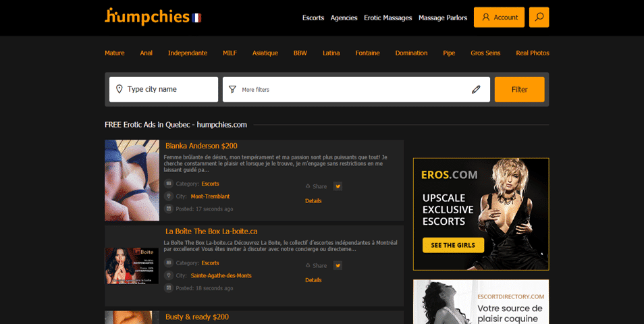The width and height of the screenshot is (644, 324).
Task: Open the Bianka Anderson $200 ad title
Action: (201, 146)
